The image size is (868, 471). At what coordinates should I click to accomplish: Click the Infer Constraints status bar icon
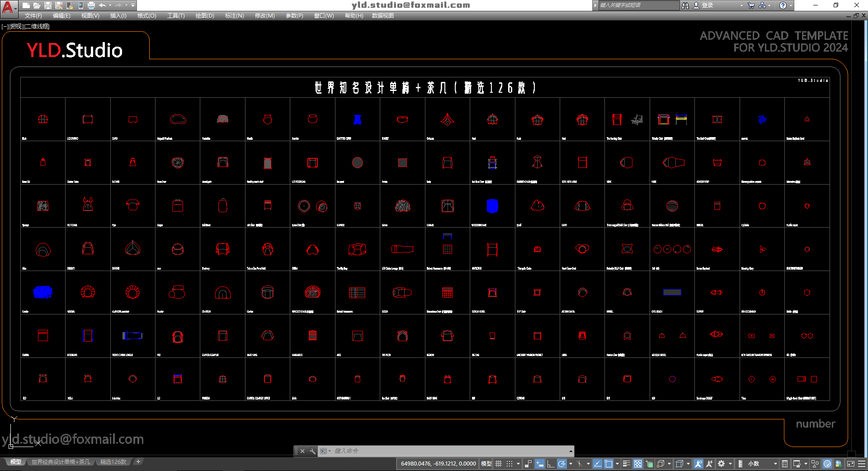click(528, 464)
